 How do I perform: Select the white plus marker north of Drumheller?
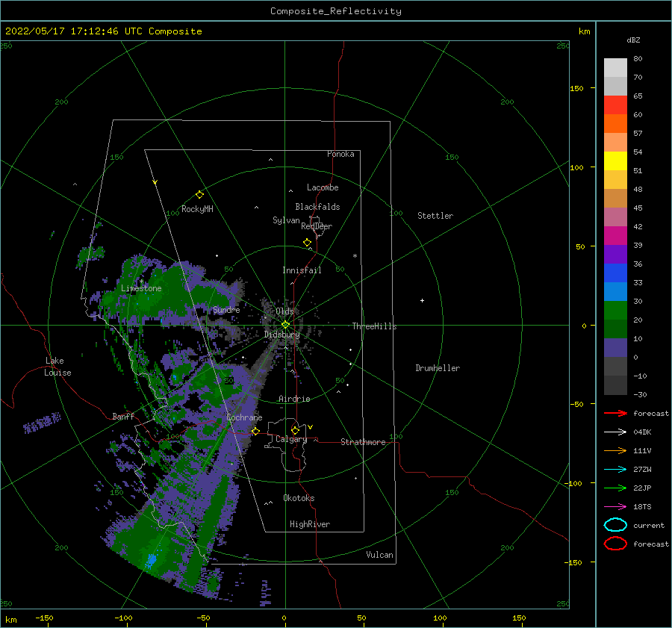pos(422,300)
